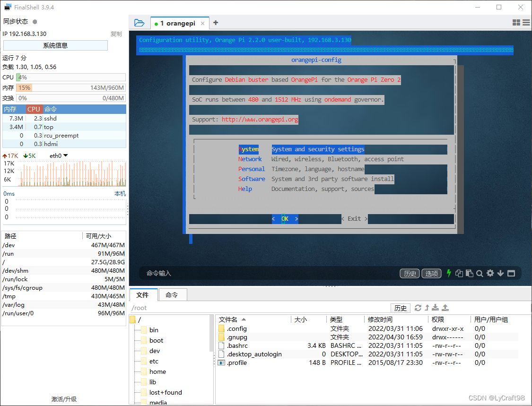Add a new session tab with plus

[x=216, y=23]
